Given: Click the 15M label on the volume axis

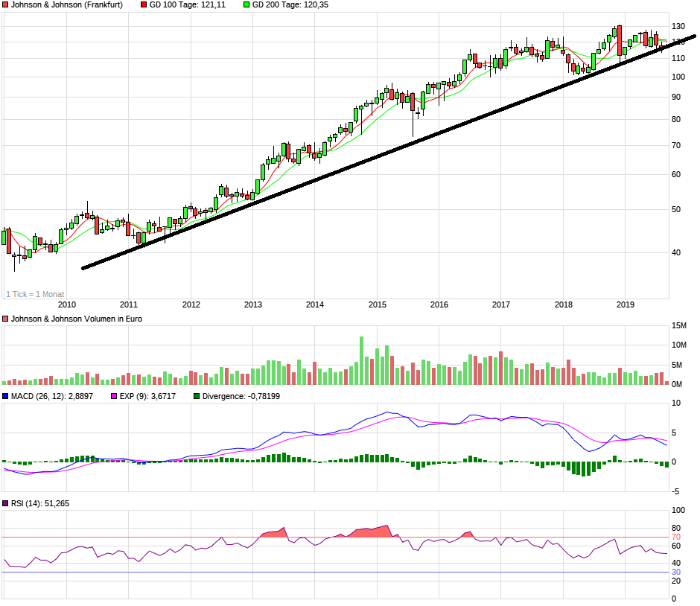Looking at the screenshot, I should (x=679, y=326).
